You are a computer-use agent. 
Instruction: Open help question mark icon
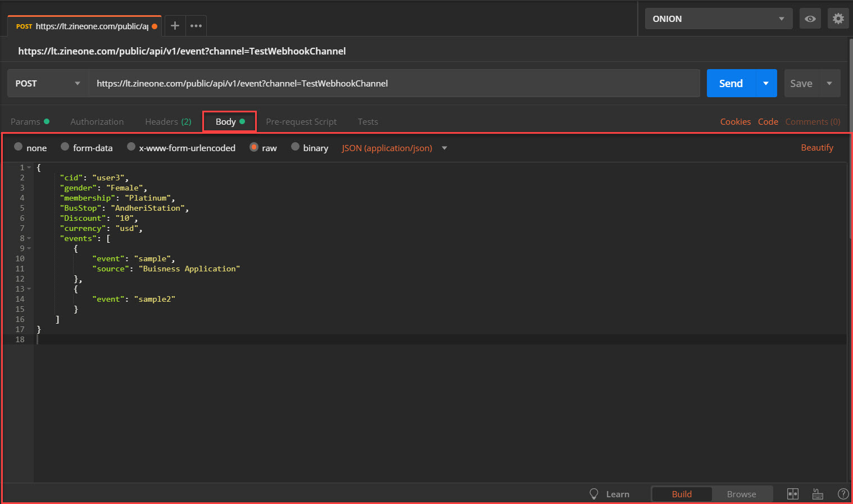pyautogui.click(x=843, y=494)
